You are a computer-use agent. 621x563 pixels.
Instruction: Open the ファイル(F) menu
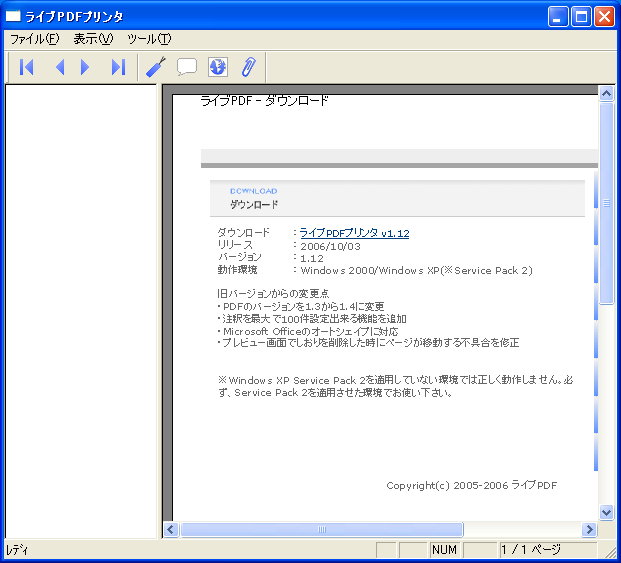(x=34, y=39)
